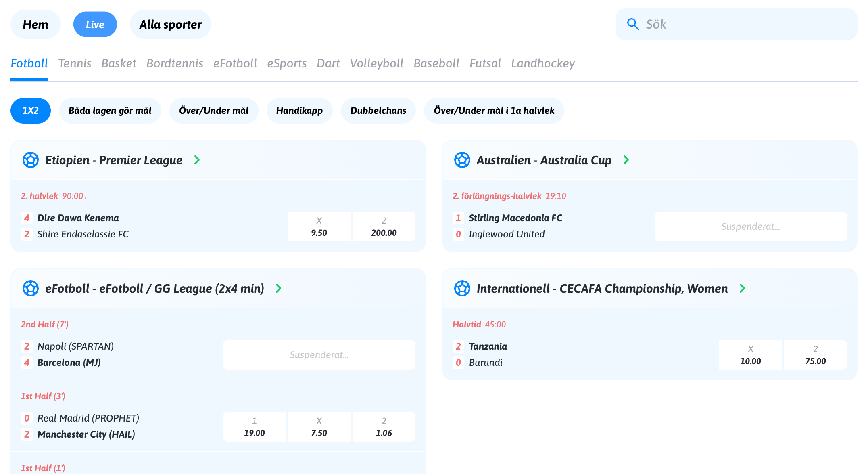Expand Etiopien Premier League with green chevron

[x=197, y=160]
